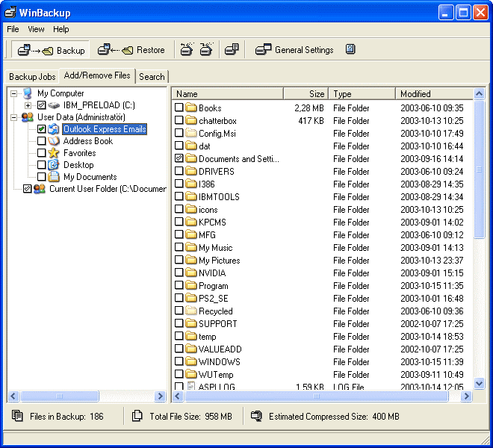Collapse the User Data tree node

pyautogui.click(x=13, y=117)
